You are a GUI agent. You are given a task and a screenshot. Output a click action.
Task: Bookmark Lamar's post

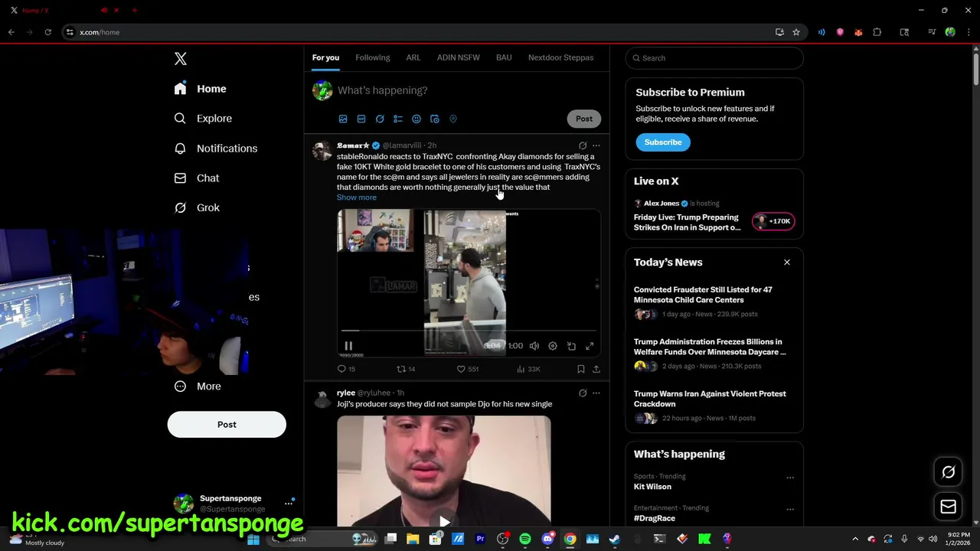point(581,369)
